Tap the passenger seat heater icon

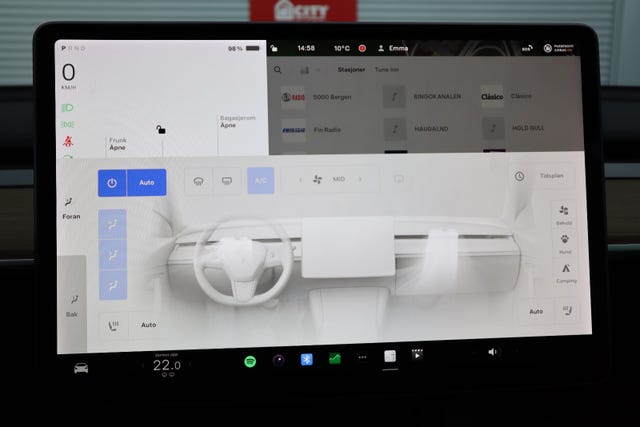(x=567, y=311)
